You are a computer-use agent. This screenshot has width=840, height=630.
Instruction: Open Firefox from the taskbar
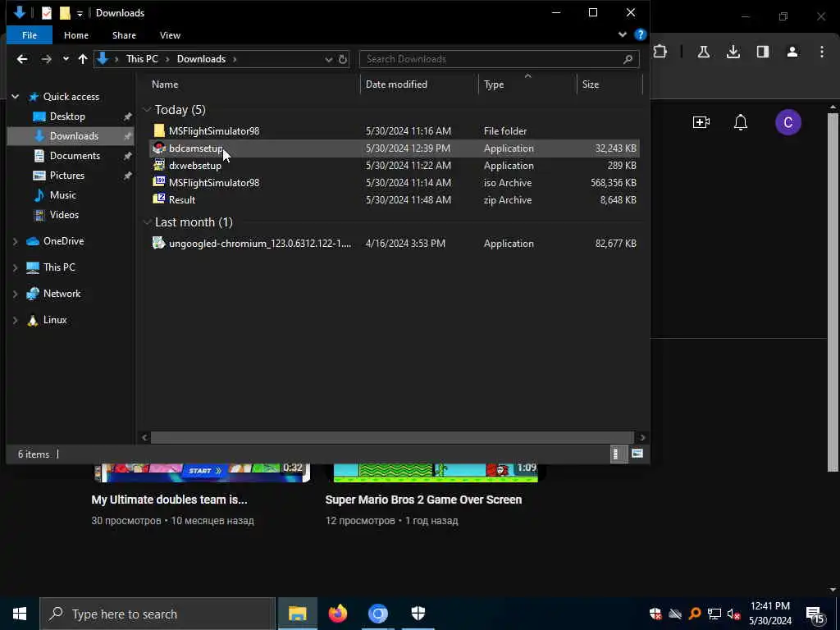pos(337,614)
